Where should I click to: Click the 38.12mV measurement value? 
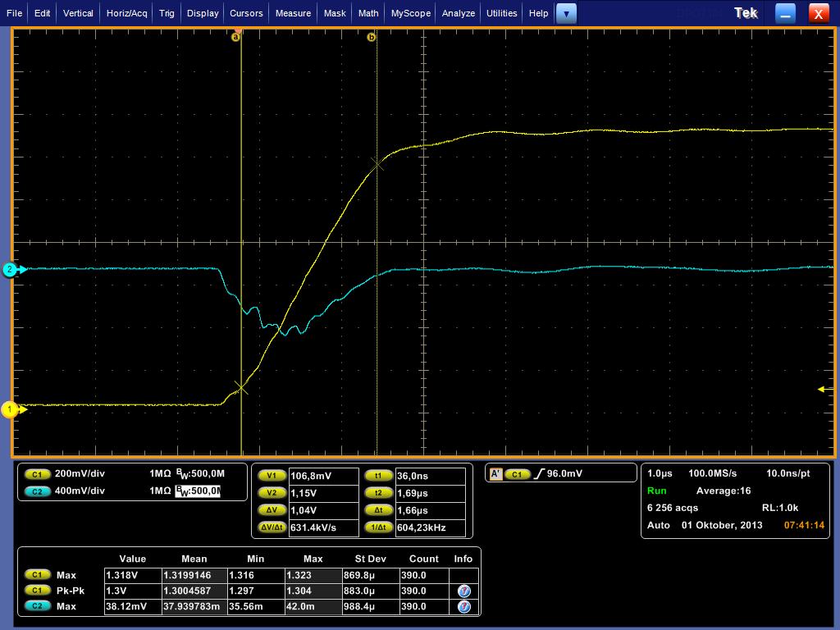(132, 606)
